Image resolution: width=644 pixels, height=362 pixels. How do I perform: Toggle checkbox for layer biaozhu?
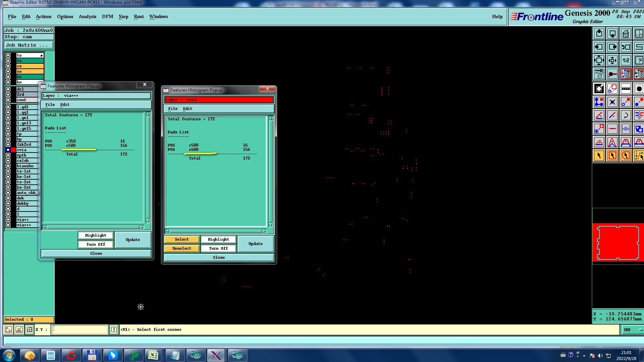tap(8, 166)
